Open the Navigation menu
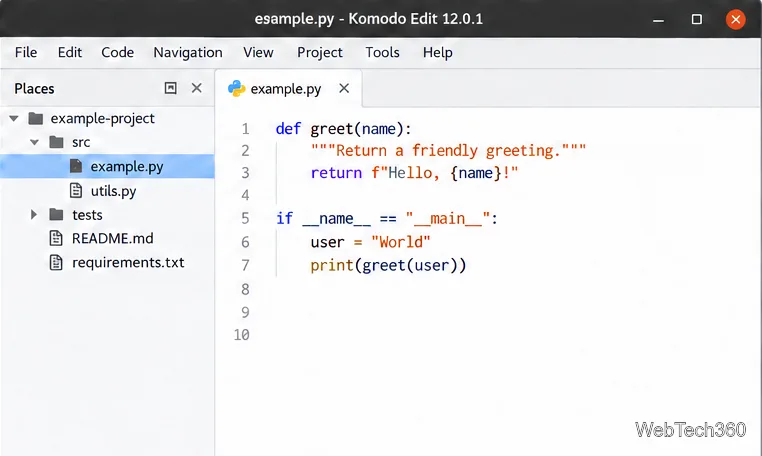This screenshot has height=456, width=762. click(188, 53)
